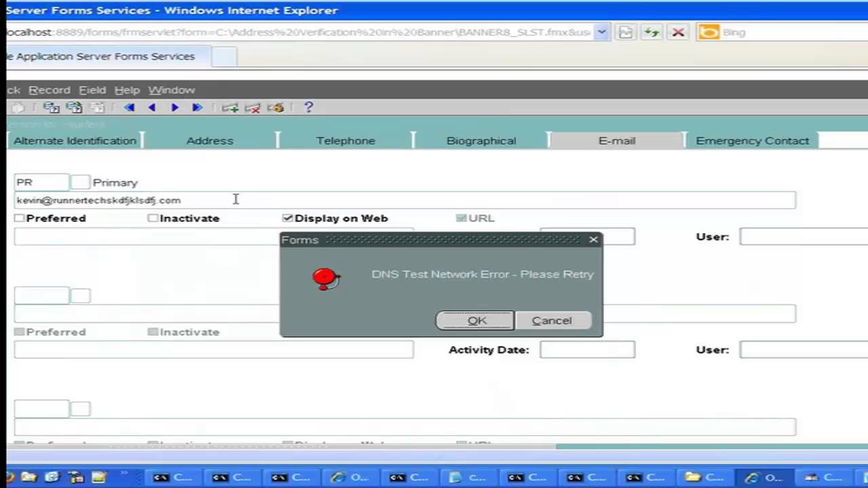
Task: Click the browser refresh icon
Action: coord(652,32)
